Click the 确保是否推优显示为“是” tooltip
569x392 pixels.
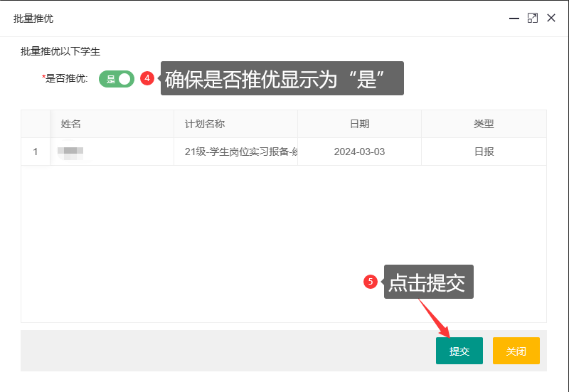282,79
